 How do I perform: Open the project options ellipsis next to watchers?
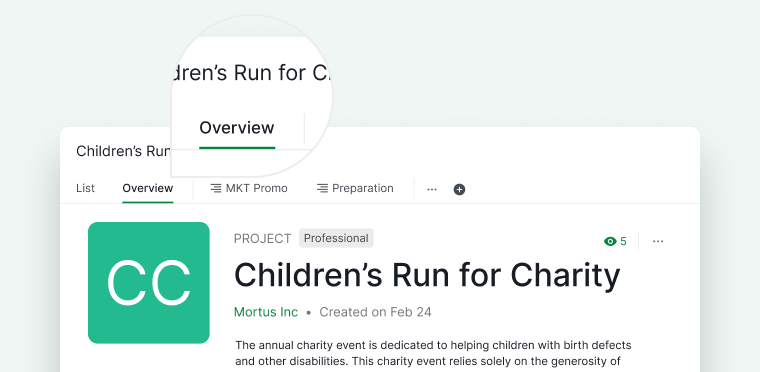(x=658, y=241)
